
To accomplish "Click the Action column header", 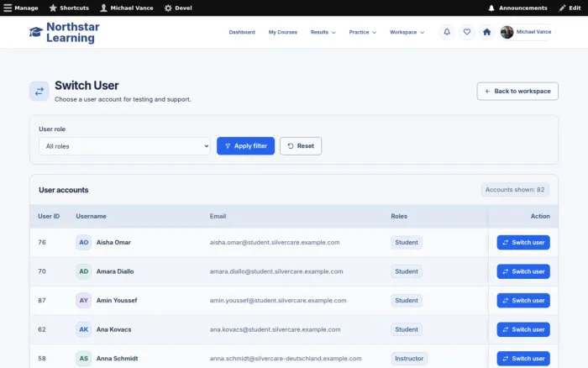I will (540, 217).
